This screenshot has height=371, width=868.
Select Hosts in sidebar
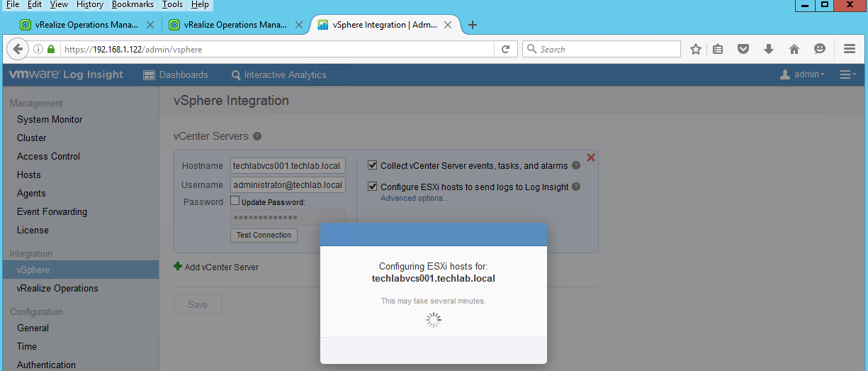click(x=29, y=175)
